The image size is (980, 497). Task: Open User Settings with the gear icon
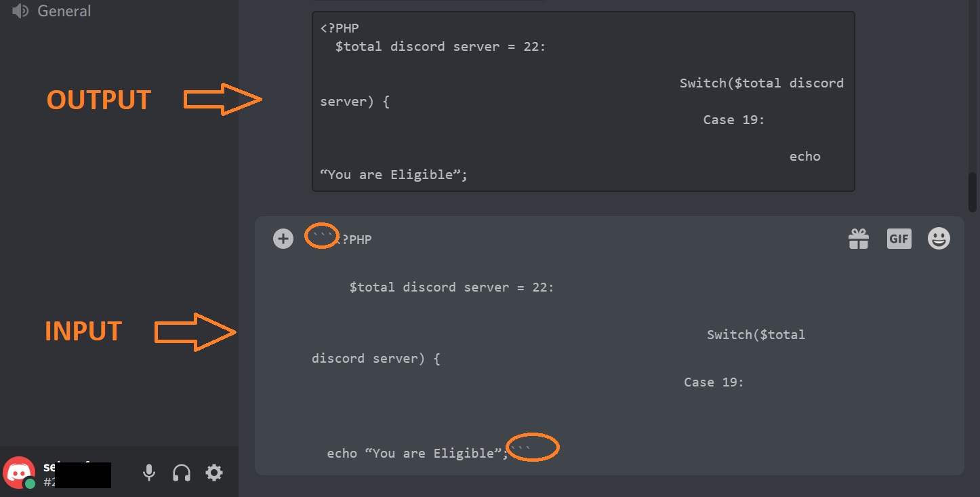tap(214, 473)
